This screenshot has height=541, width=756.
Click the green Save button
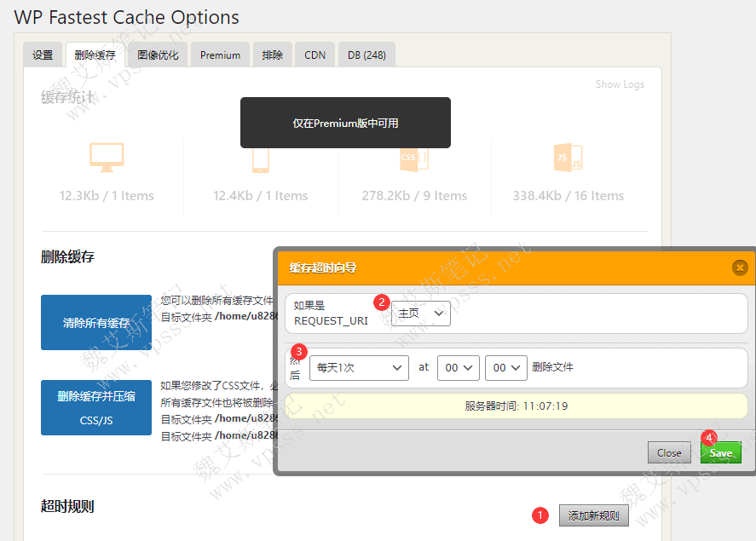click(721, 453)
